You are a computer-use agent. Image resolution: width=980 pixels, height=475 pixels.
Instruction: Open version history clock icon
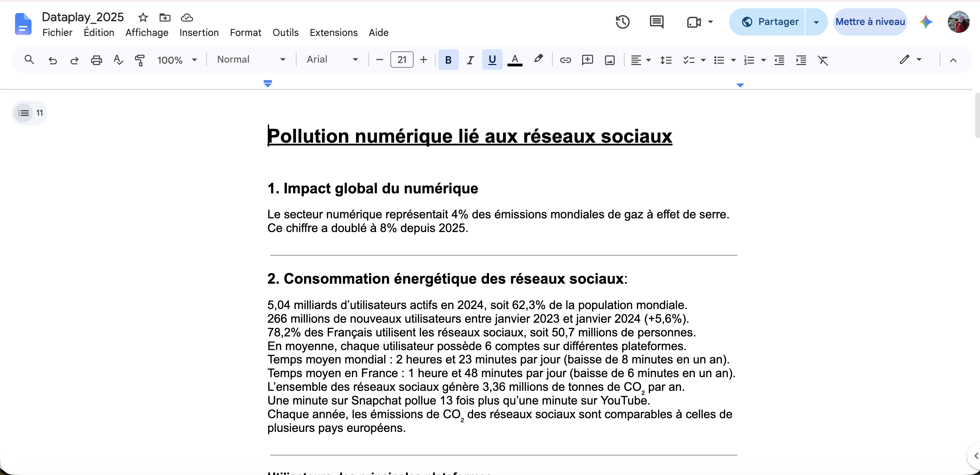(x=623, y=22)
